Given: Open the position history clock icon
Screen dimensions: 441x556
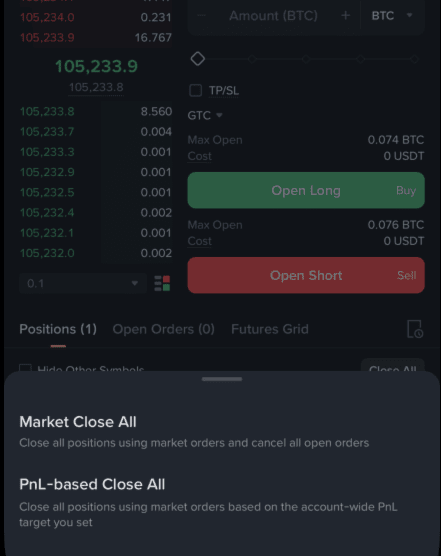Looking at the screenshot, I should (x=415, y=329).
